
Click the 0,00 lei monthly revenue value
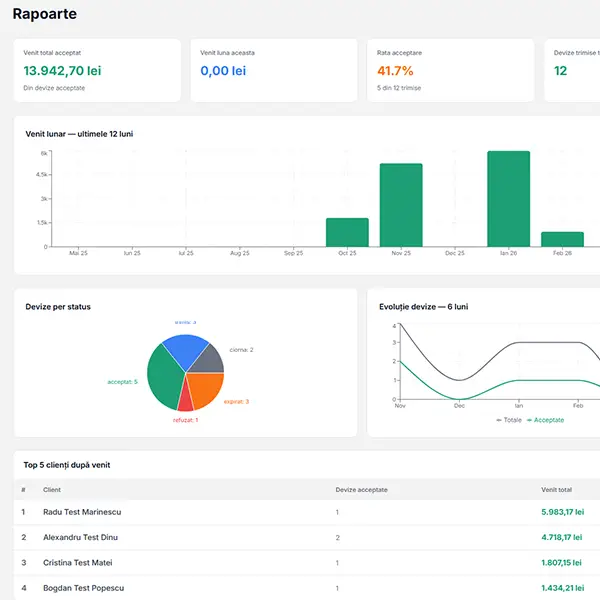tap(223, 71)
